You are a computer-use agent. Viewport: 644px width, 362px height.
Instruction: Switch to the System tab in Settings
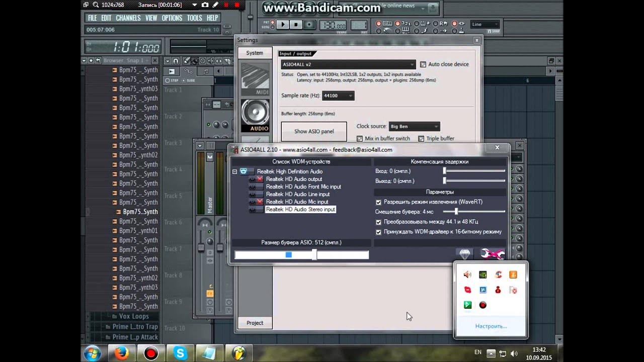click(x=255, y=53)
